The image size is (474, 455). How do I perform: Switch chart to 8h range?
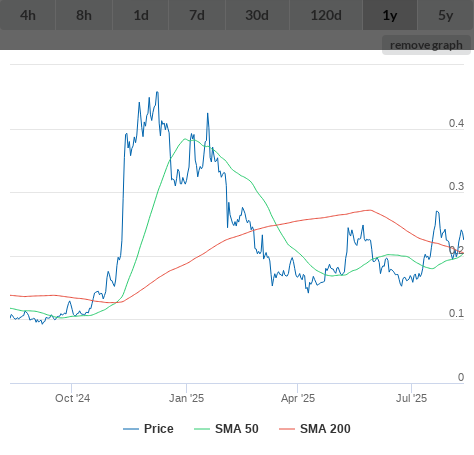[84, 15]
